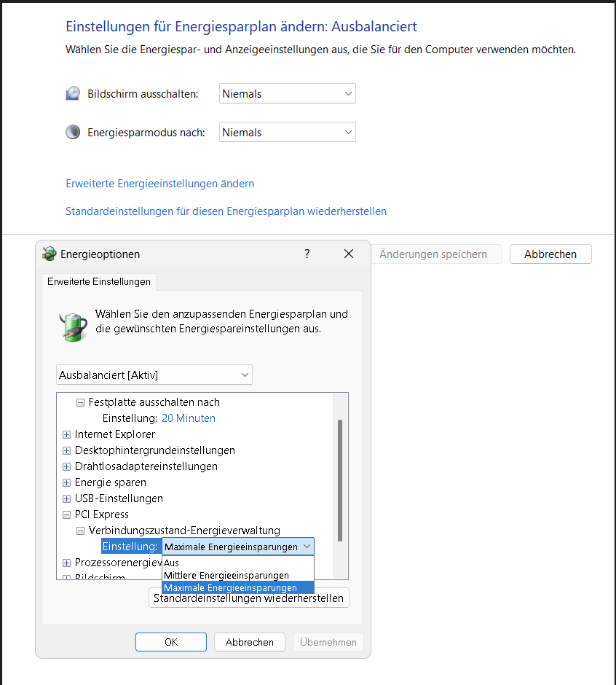Choose 'Aus' from the dropdown list
616x685 pixels.
point(238,563)
